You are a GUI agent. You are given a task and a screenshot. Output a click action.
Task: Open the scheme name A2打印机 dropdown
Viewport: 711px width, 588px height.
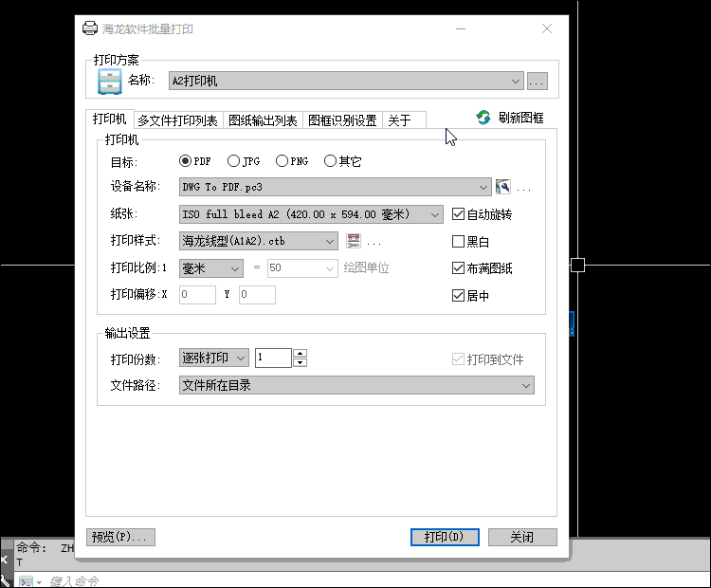click(346, 81)
